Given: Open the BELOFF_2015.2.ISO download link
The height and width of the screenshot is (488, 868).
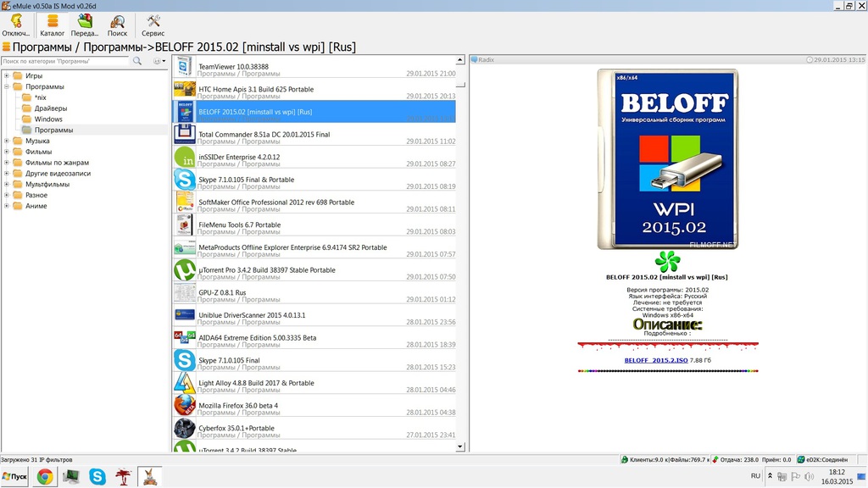Looking at the screenshot, I should (x=656, y=360).
